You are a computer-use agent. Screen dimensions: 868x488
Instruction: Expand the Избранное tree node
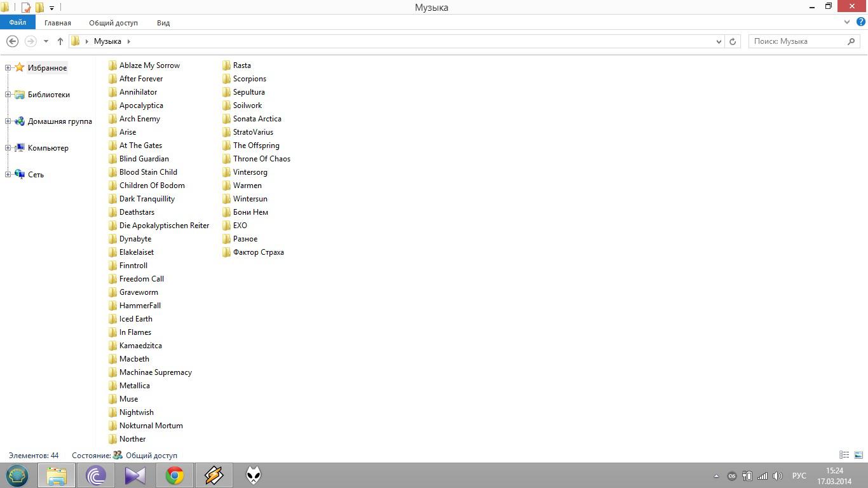pos(8,68)
